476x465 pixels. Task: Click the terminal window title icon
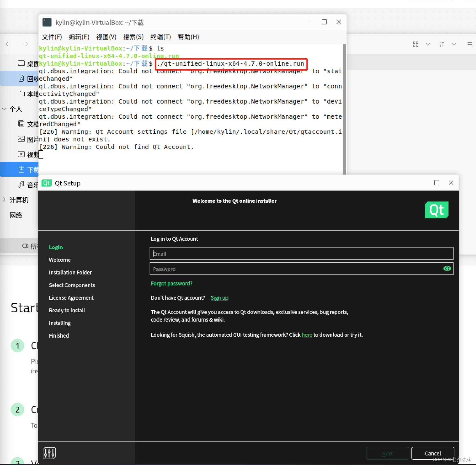(x=47, y=22)
